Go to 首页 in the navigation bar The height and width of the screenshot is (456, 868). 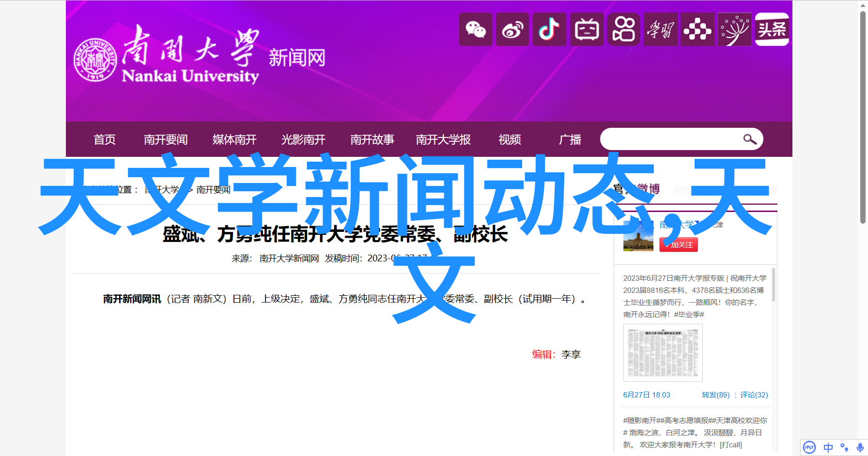point(105,139)
